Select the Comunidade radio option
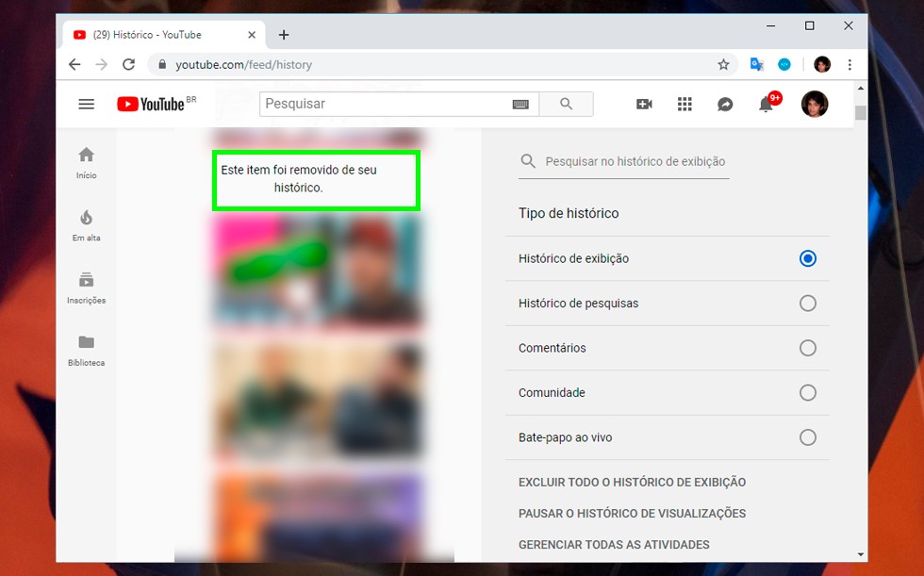 [807, 393]
